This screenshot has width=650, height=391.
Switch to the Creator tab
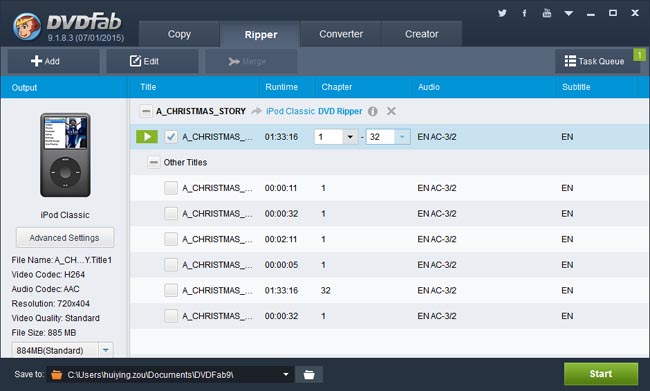[x=421, y=34]
